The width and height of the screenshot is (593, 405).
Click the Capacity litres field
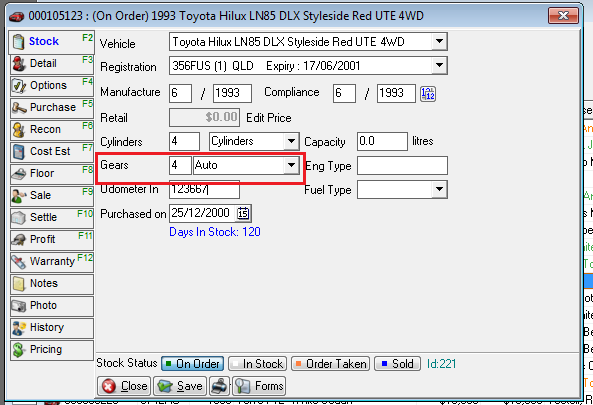click(x=382, y=141)
